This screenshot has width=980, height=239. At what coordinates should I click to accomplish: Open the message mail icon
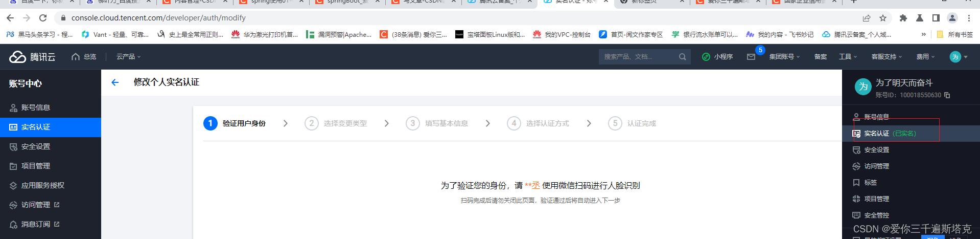click(x=751, y=57)
